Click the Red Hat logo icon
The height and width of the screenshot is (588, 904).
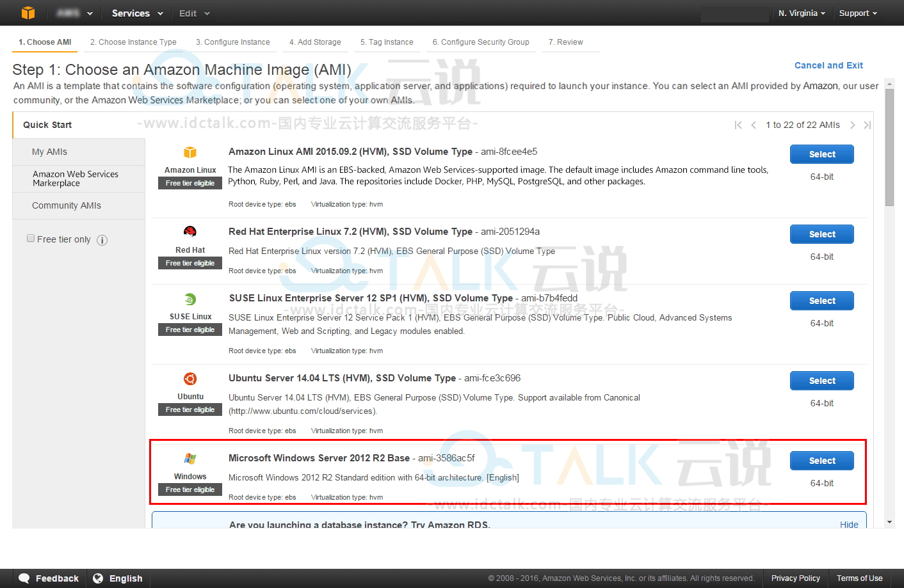coord(190,232)
